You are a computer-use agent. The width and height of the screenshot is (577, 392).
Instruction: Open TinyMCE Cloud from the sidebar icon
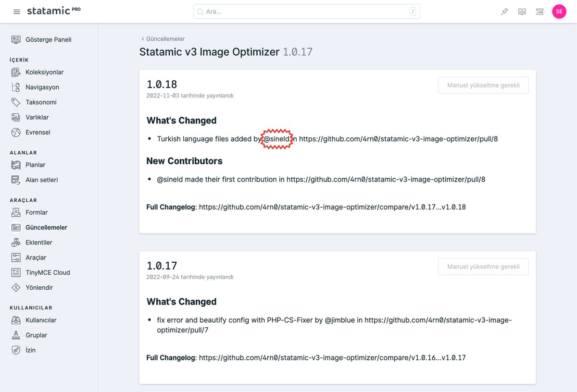[x=16, y=272]
